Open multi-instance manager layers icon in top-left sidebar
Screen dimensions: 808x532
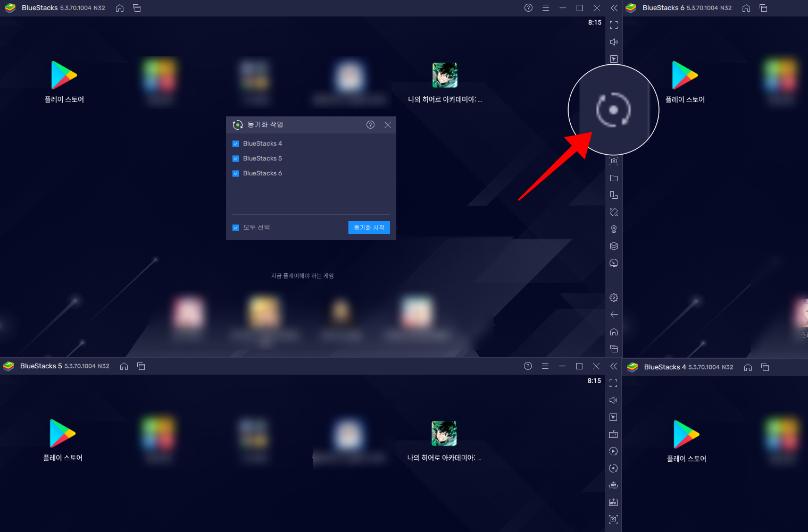(x=614, y=246)
